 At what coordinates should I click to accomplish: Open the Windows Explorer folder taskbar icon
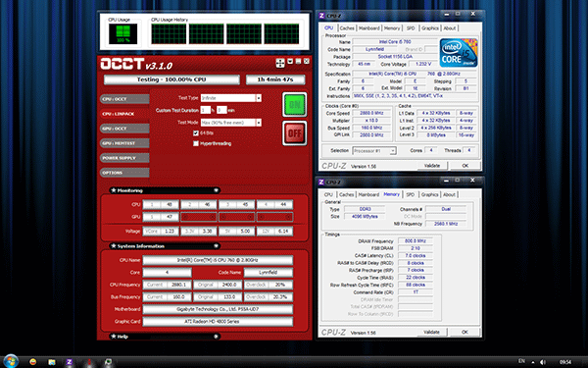coord(51,362)
